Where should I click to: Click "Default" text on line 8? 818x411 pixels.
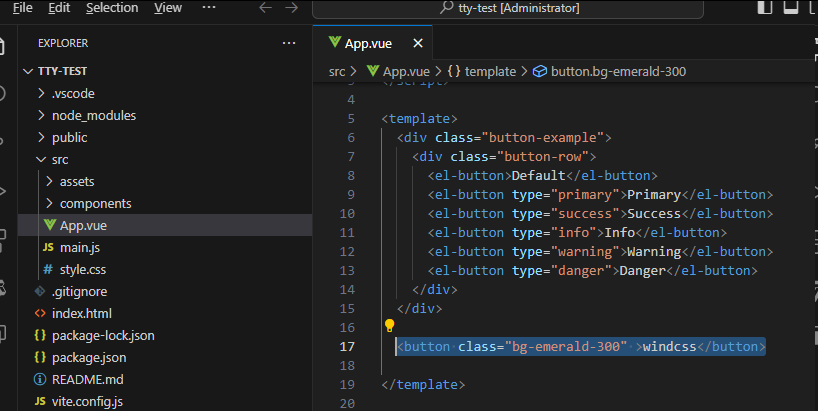pyautogui.click(x=538, y=176)
